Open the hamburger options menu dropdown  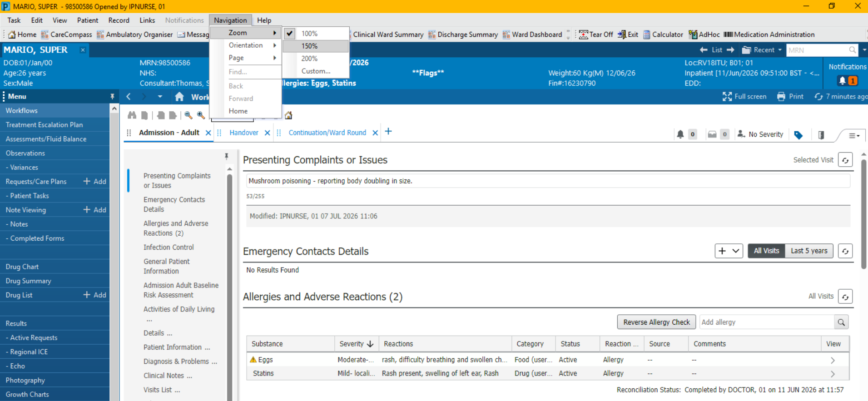tap(854, 135)
